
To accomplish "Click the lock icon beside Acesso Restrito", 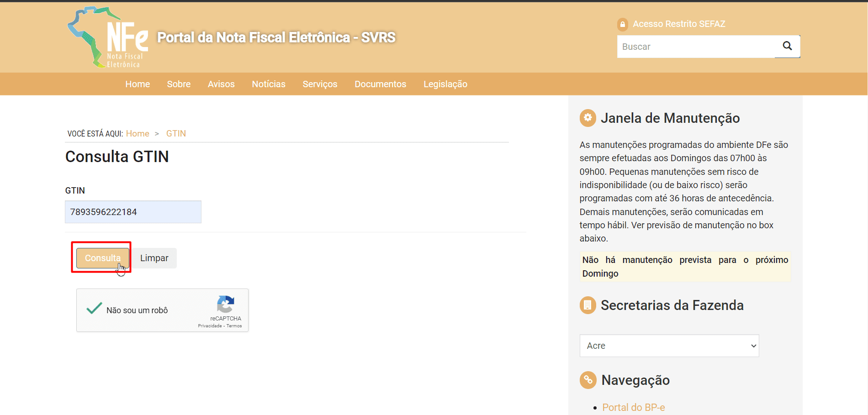I will click(x=622, y=24).
